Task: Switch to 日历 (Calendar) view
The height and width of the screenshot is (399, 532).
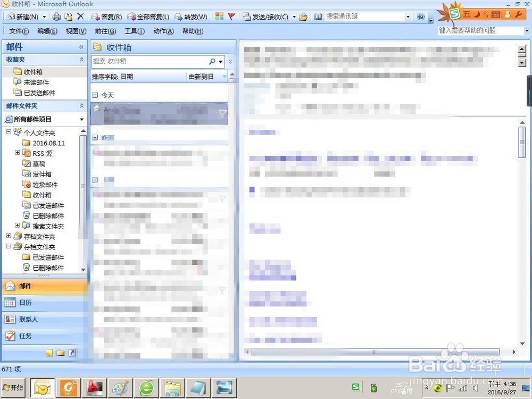Action: tap(25, 302)
